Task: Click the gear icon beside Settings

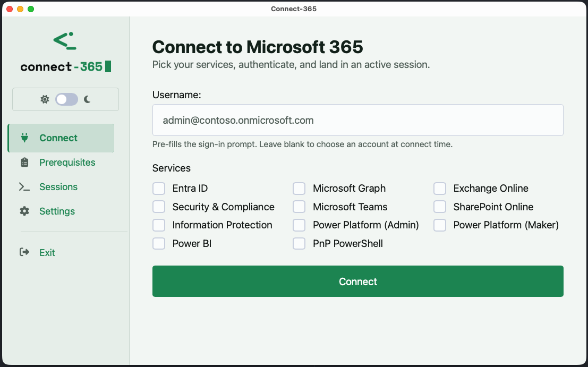Action: [x=24, y=211]
